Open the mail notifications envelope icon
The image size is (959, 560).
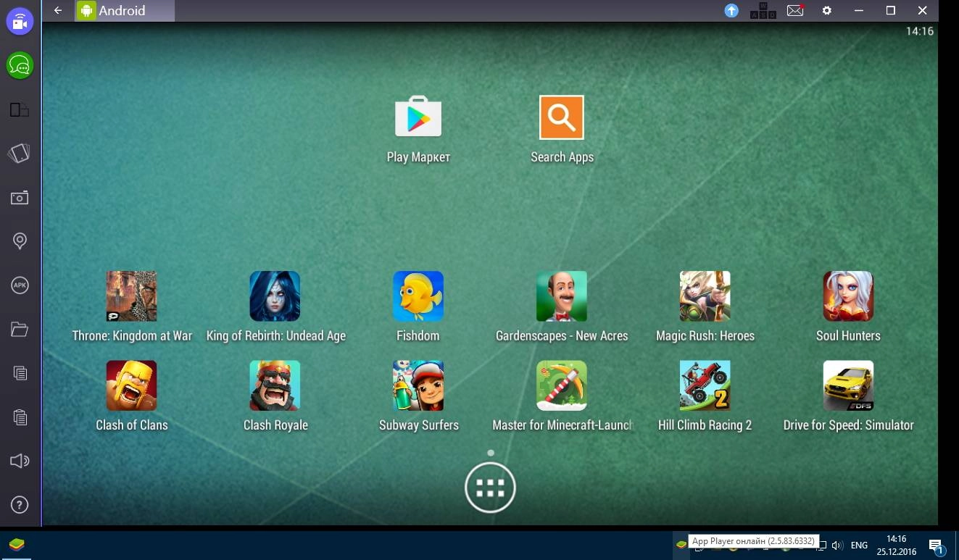795,11
